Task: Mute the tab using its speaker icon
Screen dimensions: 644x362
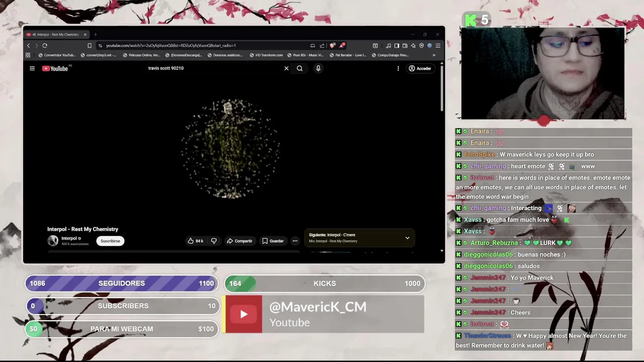Action: pos(34,35)
